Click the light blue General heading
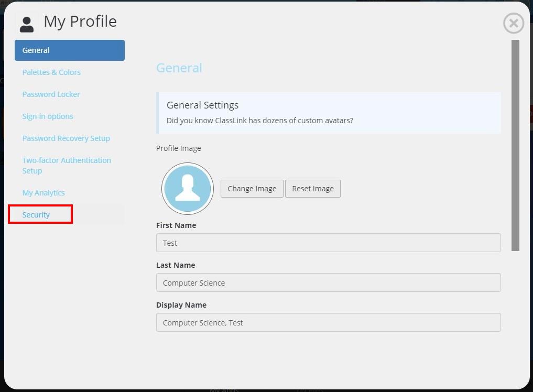The height and width of the screenshot is (392, 533). coord(179,68)
